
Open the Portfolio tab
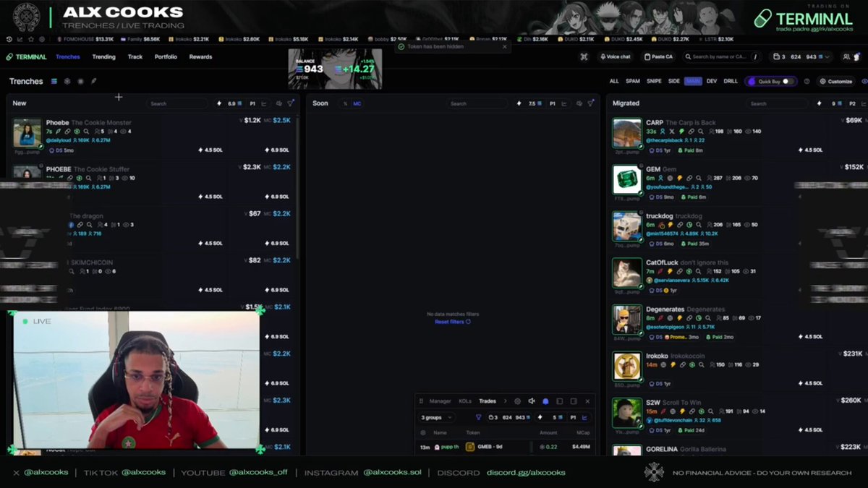pyautogui.click(x=166, y=56)
